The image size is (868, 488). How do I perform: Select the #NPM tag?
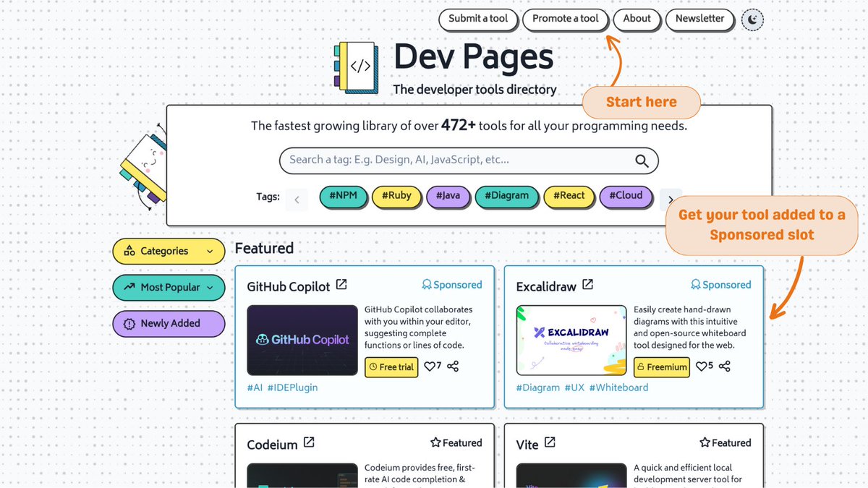pyautogui.click(x=344, y=196)
